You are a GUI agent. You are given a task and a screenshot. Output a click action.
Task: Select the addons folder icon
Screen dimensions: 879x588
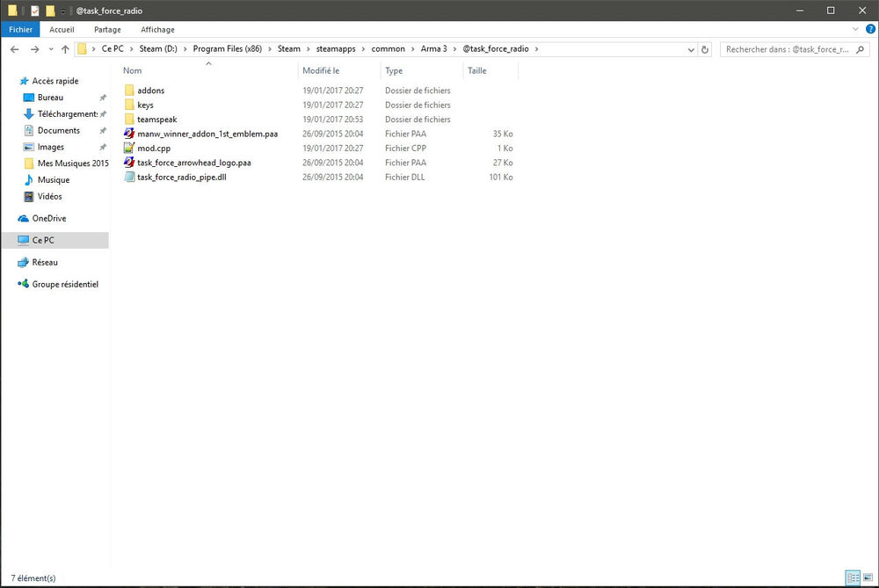[129, 91]
